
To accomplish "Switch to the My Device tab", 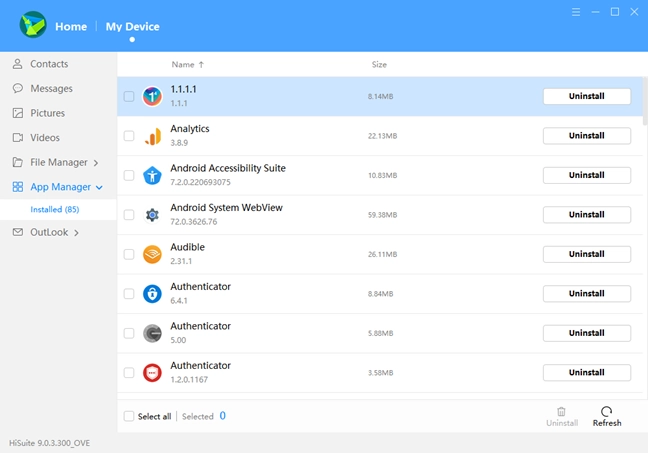I will [x=132, y=26].
